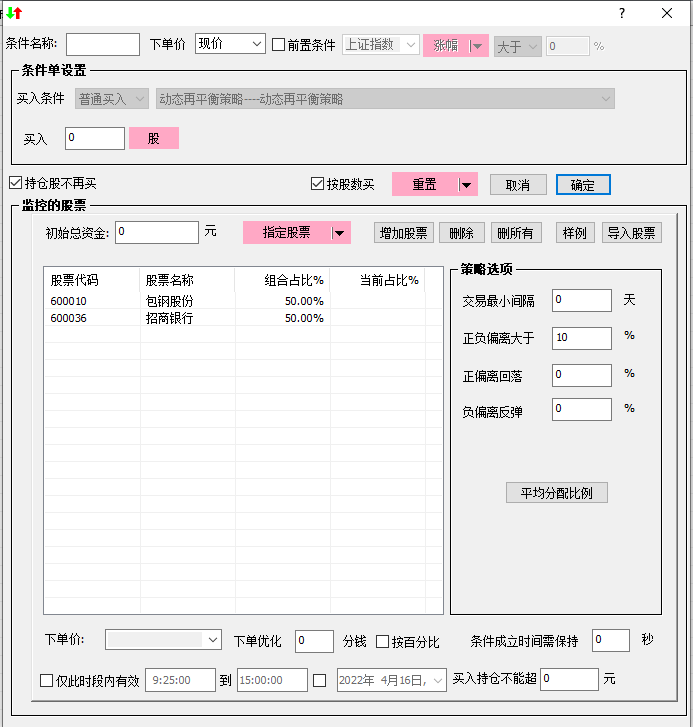Click the help question mark icon

(x=622, y=13)
